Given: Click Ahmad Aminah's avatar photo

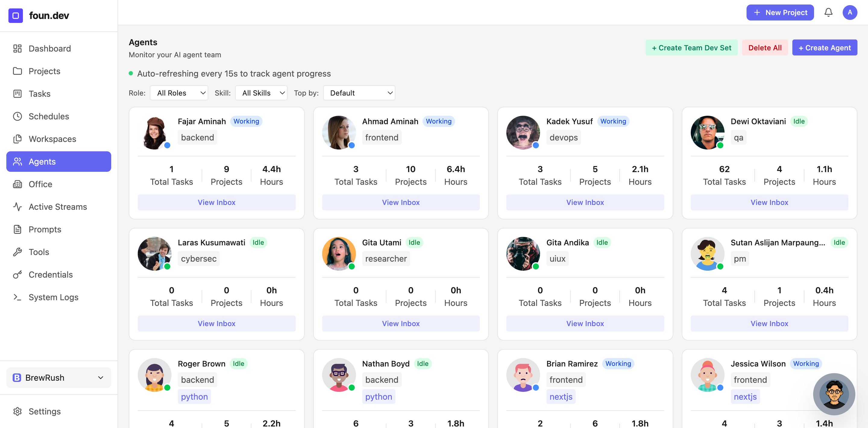Looking at the screenshot, I should [339, 133].
